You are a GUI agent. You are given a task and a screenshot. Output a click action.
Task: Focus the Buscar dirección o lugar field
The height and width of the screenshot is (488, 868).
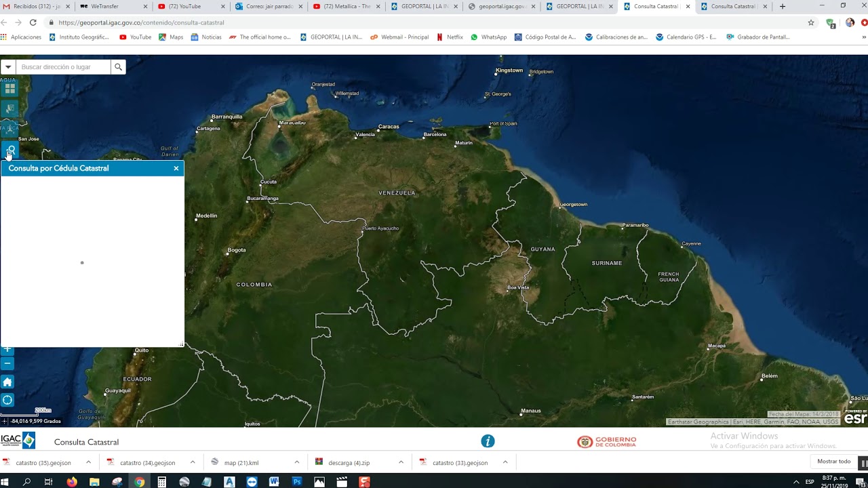tap(63, 67)
